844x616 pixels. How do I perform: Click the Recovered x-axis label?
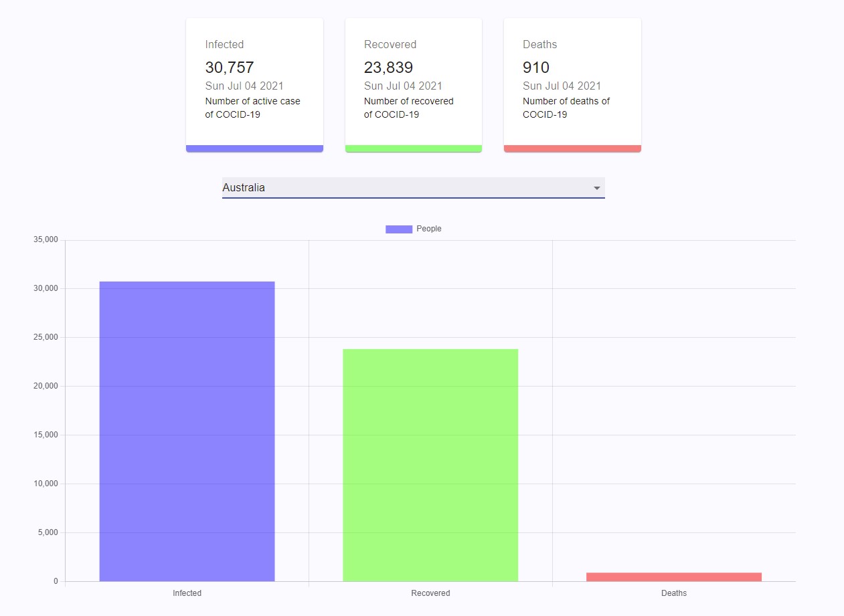click(430, 593)
